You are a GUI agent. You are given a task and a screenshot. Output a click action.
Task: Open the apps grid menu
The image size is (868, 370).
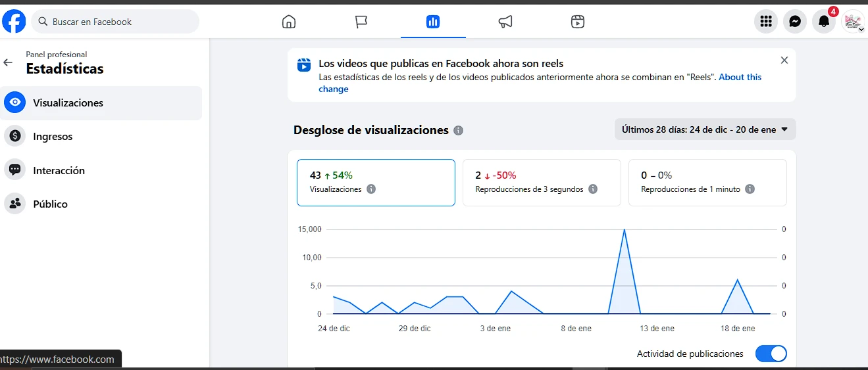click(765, 22)
